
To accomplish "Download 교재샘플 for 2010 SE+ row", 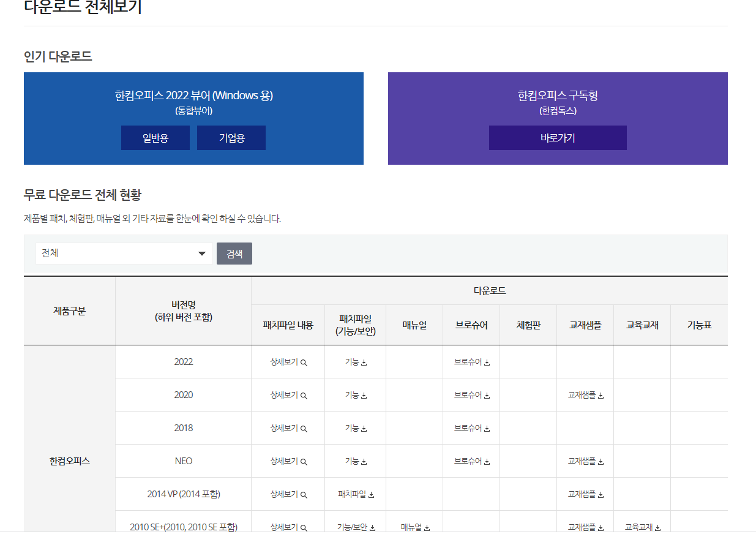I will 586,527.
